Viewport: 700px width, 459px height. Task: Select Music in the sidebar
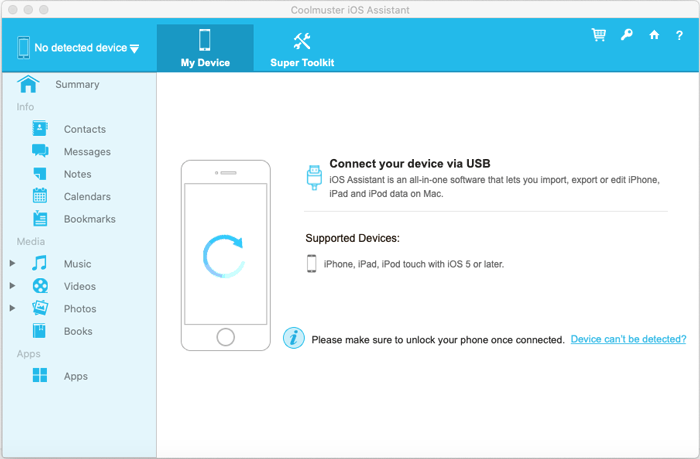[x=78, y=264]
